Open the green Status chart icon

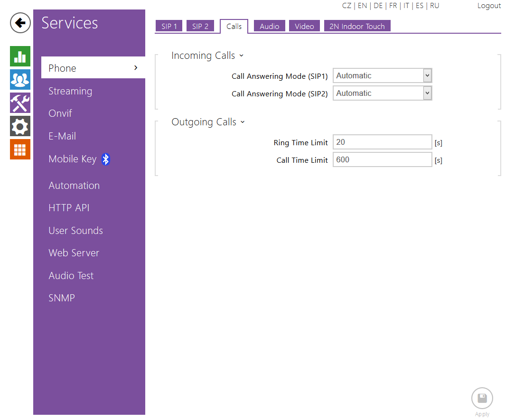pyautogui.click(x=20, y=56)
